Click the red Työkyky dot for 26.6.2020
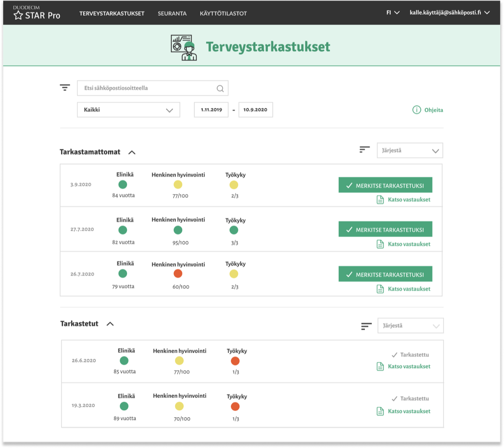 coord(235,361)
